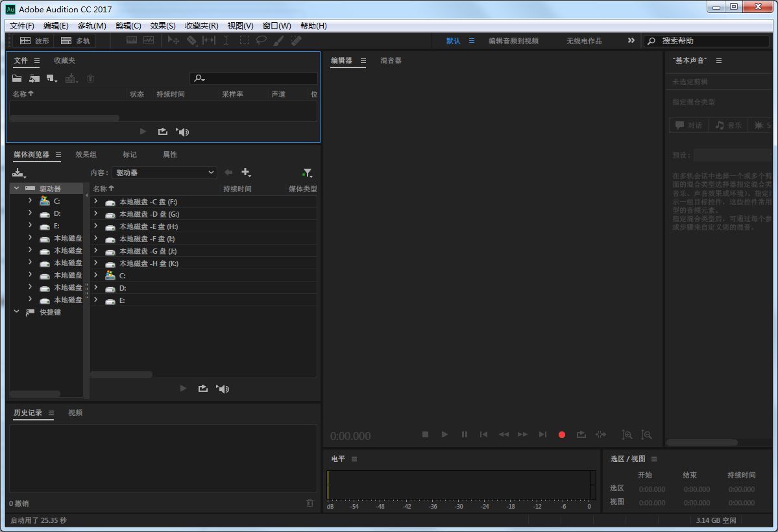Click the red Record button in transport
The width and height of the screenshot is (778, 532).
pyautogui.click(x=562, y=435)
